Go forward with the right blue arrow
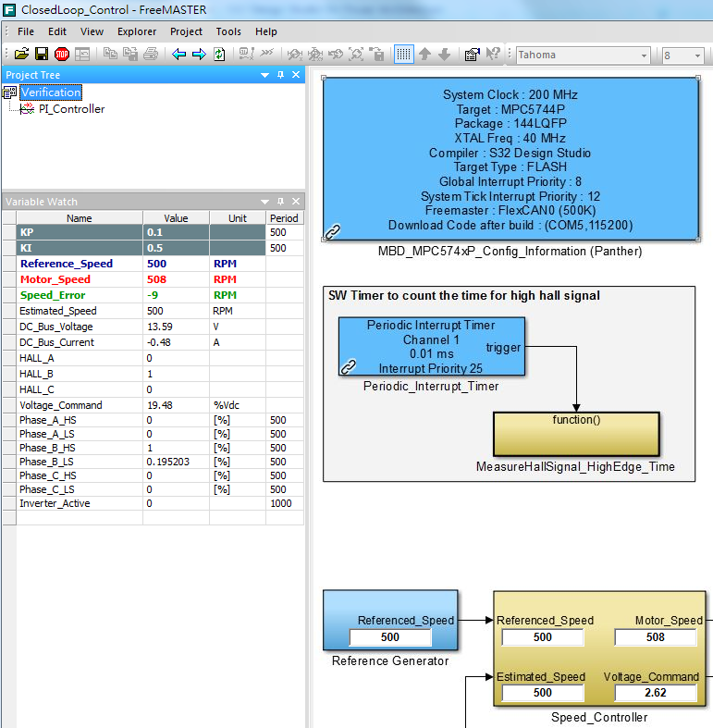Viewport: 713px width, 728px height. (x=199, y=55)
